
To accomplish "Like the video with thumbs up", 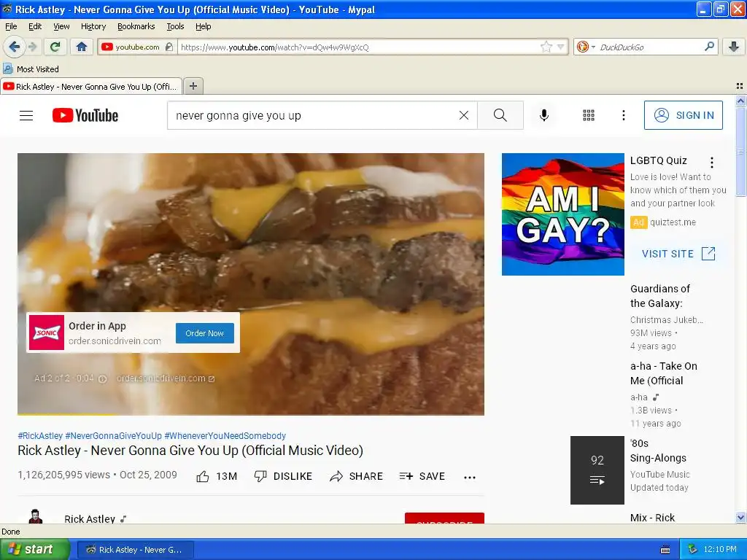I will pos(217,476).
